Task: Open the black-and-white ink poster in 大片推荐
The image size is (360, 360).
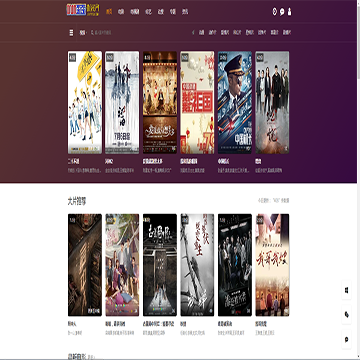Action: (x=197, y=265)
